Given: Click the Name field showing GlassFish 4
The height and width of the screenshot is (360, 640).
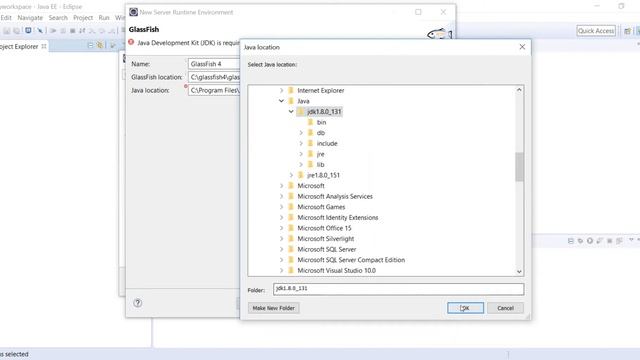Looking at the screenshot, I should click(x=214, y=64).
